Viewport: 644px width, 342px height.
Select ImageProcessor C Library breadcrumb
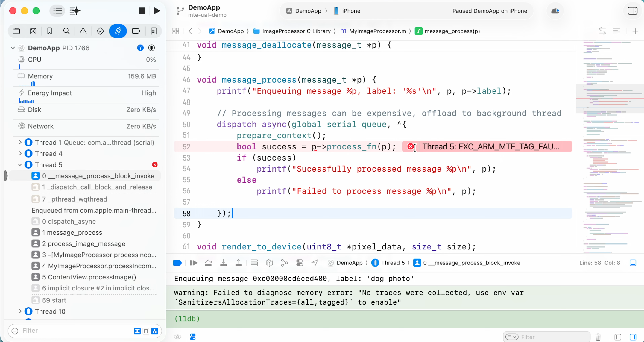click(292, 31)
